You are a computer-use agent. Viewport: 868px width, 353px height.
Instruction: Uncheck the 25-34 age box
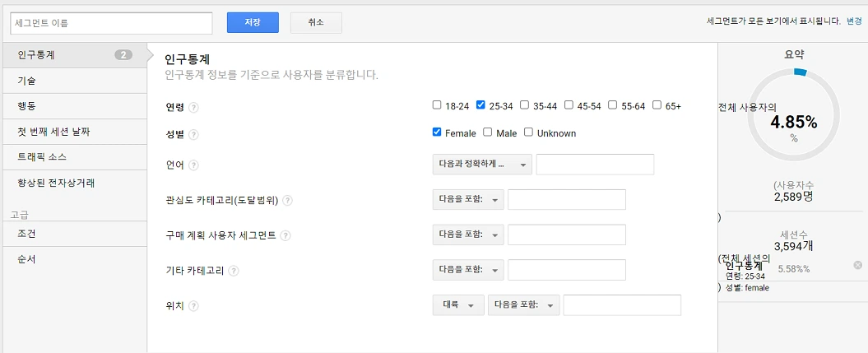(480, 105)
